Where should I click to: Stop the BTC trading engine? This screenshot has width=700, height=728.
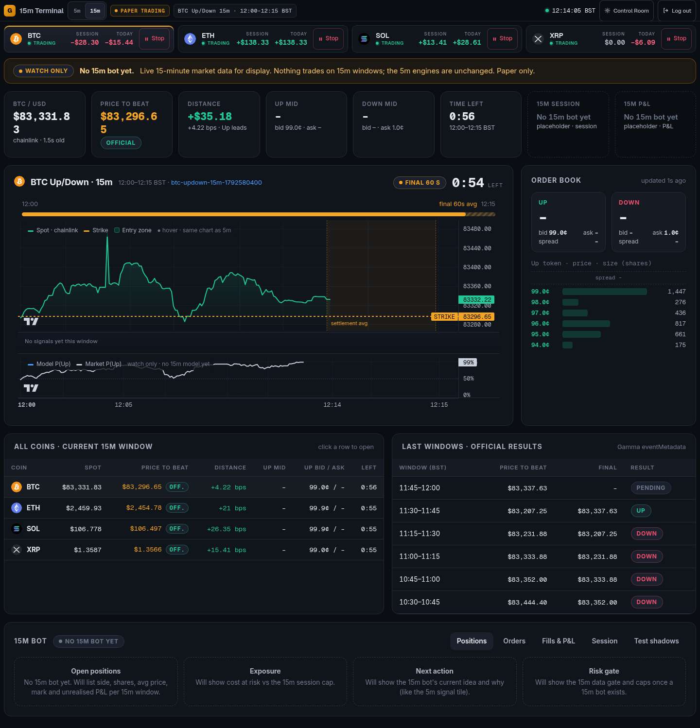tap(154, 39)
